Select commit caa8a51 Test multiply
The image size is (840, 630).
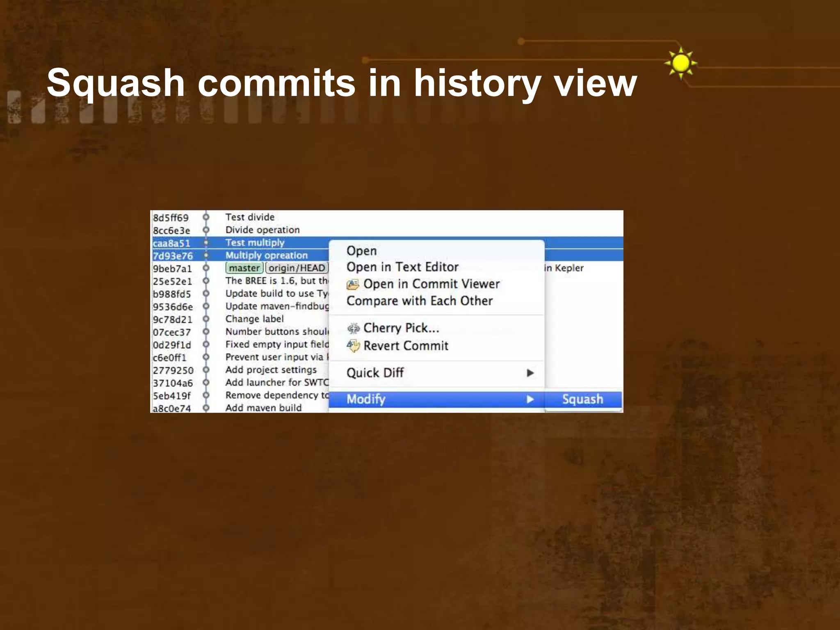point(240,243)
